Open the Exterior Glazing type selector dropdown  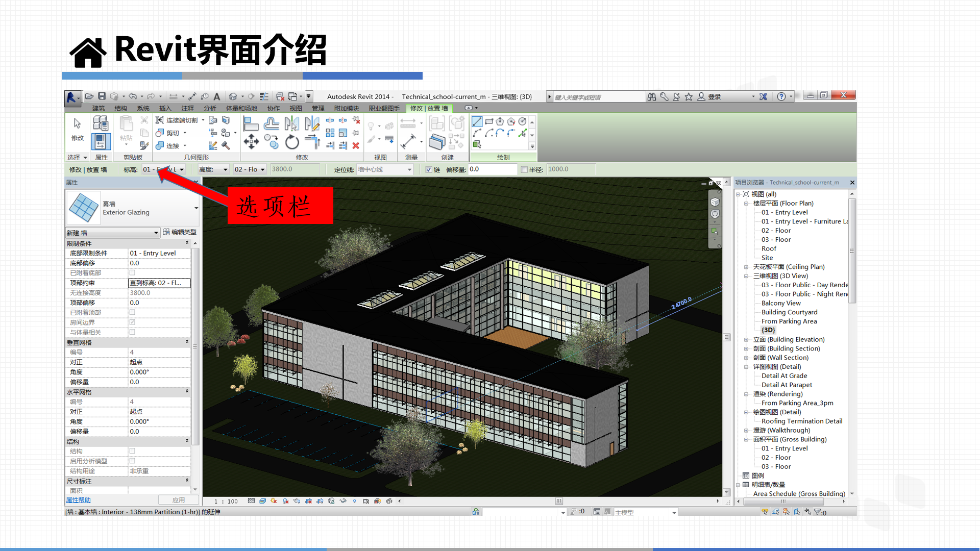[x=196, y=208]
